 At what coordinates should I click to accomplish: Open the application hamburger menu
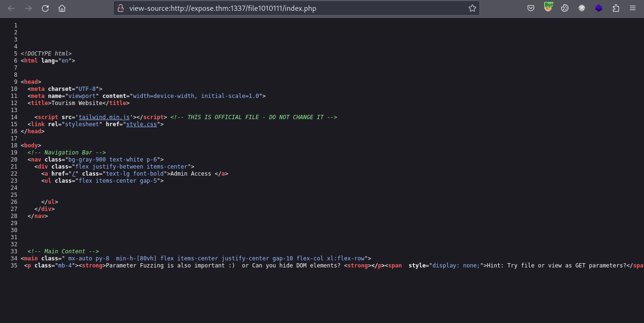(x=633, y=8)
